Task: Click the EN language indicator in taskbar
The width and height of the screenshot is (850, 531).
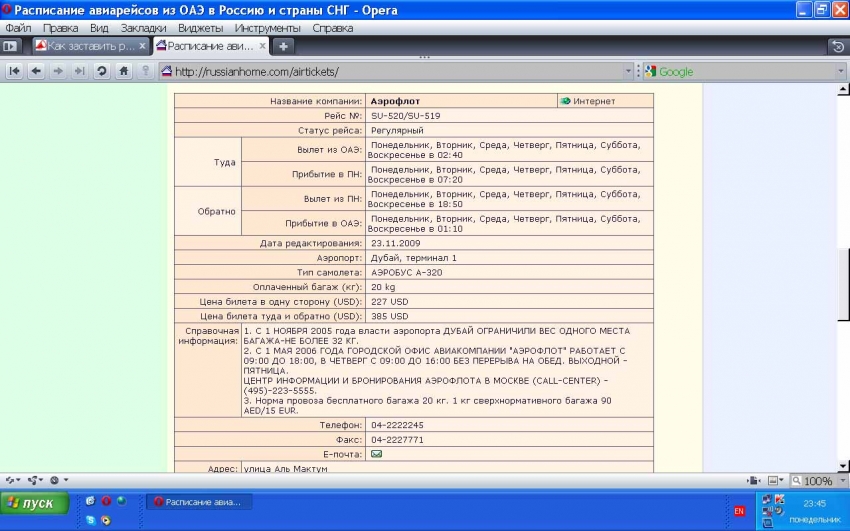Action: click(739, 511)
